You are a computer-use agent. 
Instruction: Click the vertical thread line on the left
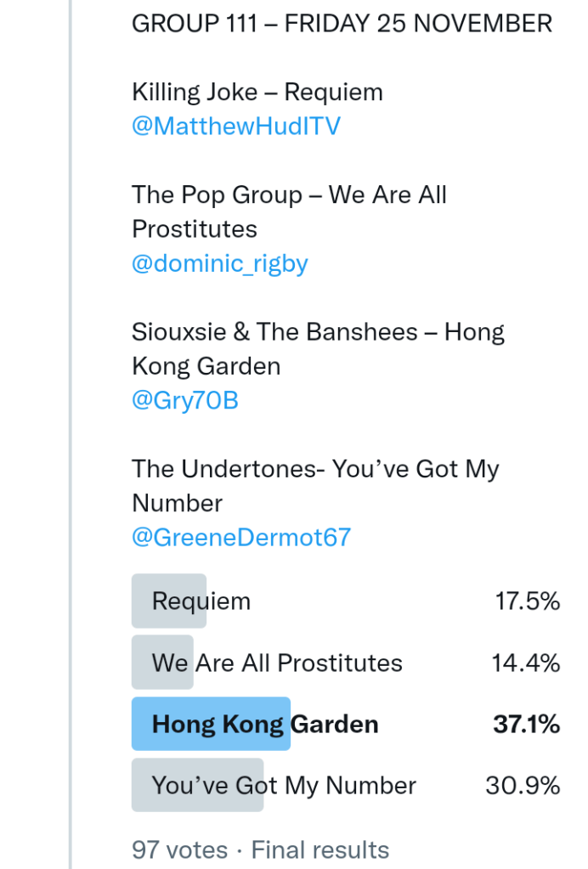tap(71, 425)
